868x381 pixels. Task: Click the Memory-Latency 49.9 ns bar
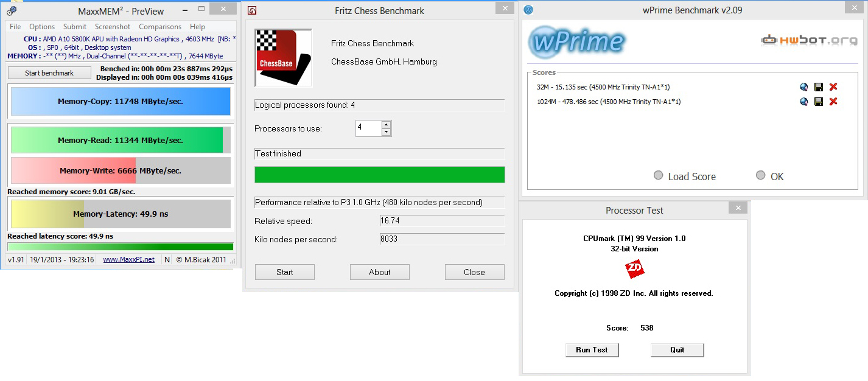[121, 214]
